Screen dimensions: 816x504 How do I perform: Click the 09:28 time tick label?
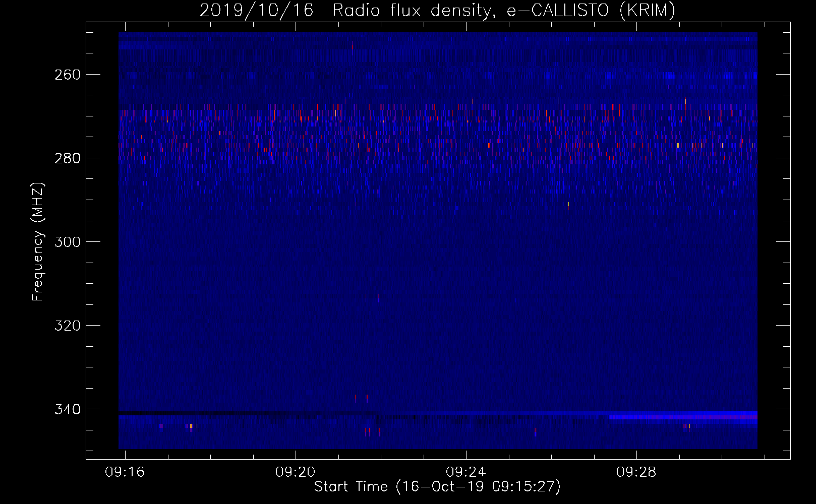(636, 472)
